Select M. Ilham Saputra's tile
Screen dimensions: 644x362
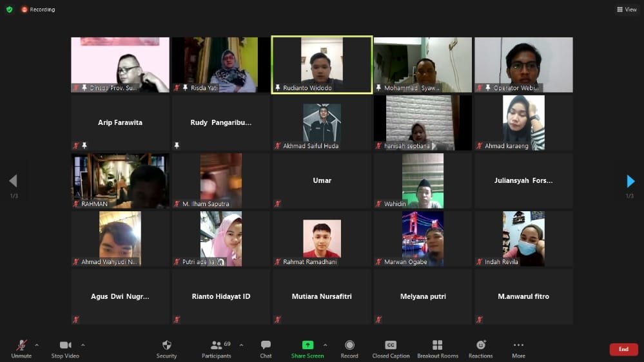(x=221, y=180)
